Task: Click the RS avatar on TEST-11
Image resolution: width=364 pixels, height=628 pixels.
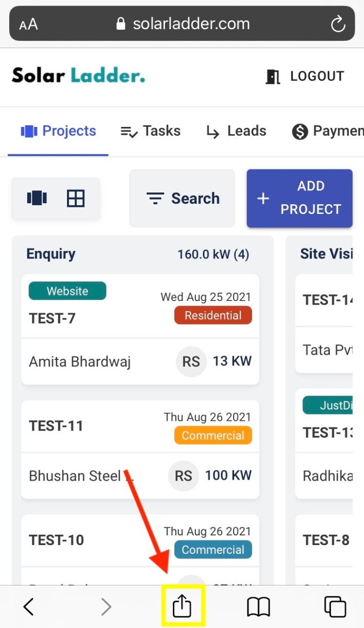Action: click(x=183, y=476)
